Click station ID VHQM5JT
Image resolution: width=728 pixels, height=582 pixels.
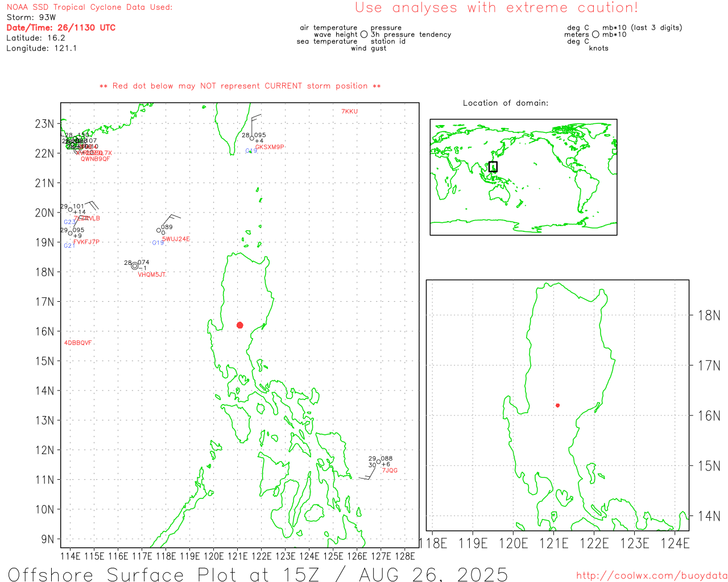click(x=151, y=275)
